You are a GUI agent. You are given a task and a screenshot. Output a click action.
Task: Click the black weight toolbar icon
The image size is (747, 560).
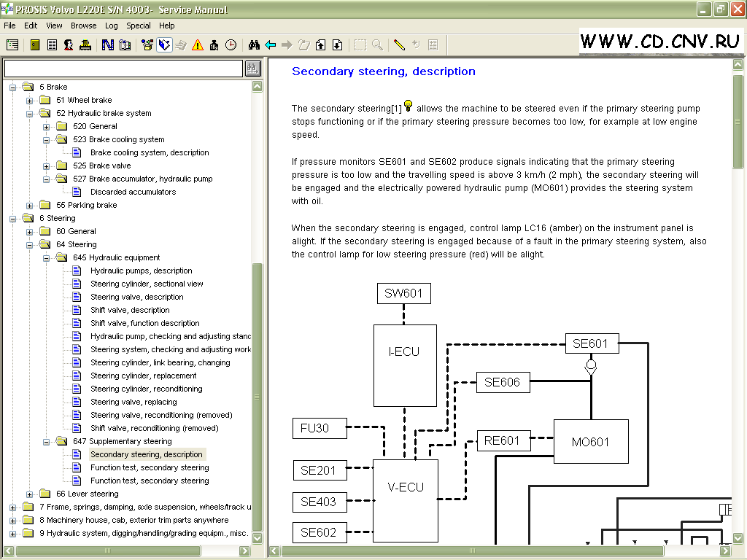214,45
